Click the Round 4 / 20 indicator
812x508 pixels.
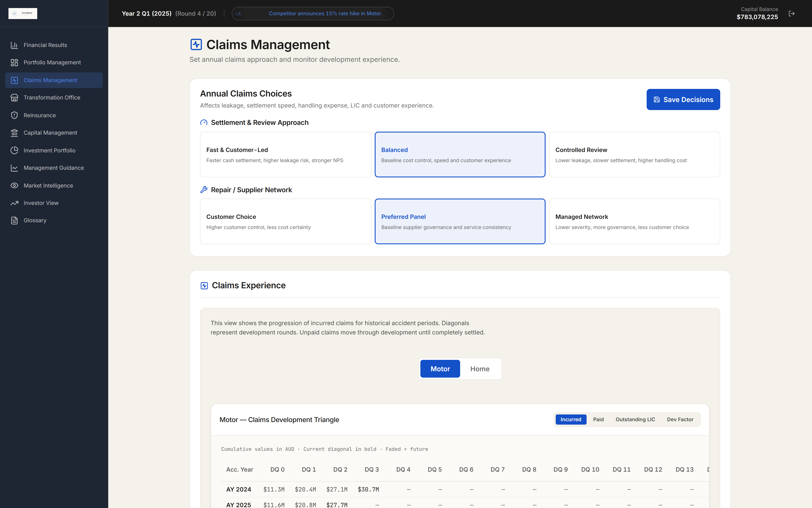tap(196, 13)
